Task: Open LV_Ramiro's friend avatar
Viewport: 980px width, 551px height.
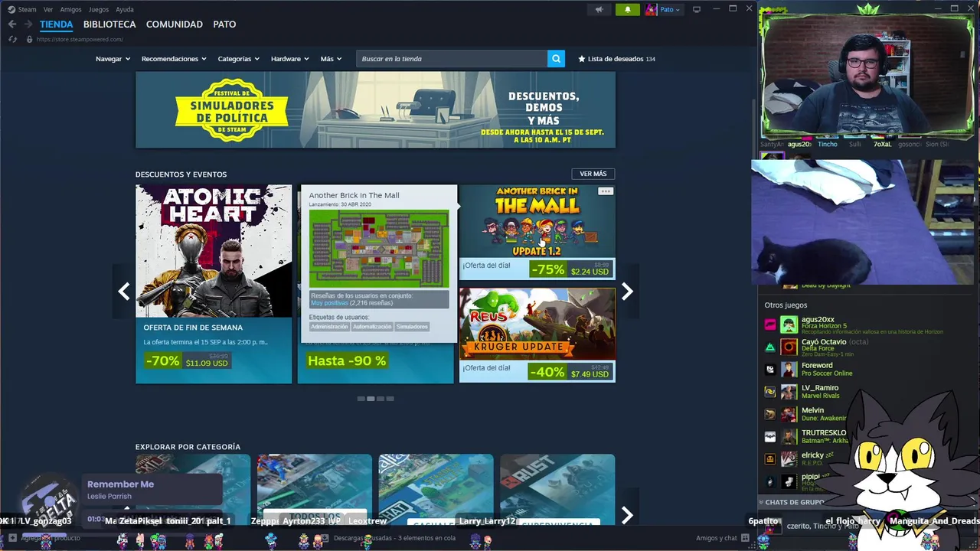Action: [x=789, y=392]
